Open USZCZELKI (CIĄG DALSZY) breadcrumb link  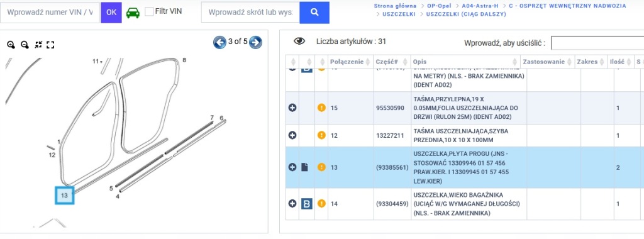coord(466,14)
